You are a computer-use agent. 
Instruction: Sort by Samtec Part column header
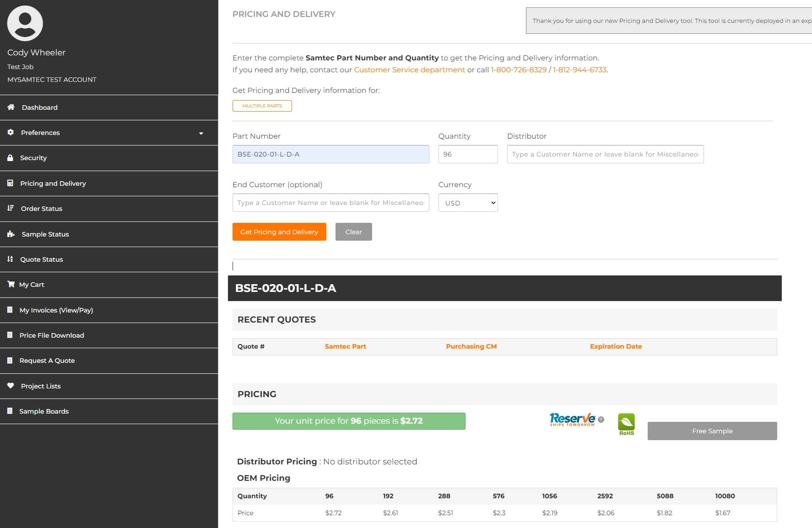(x=345, y=346)
